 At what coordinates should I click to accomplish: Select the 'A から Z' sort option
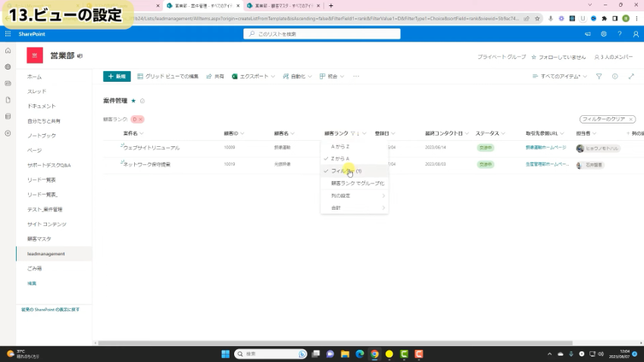pyautogui.click(x=339, y=145)
